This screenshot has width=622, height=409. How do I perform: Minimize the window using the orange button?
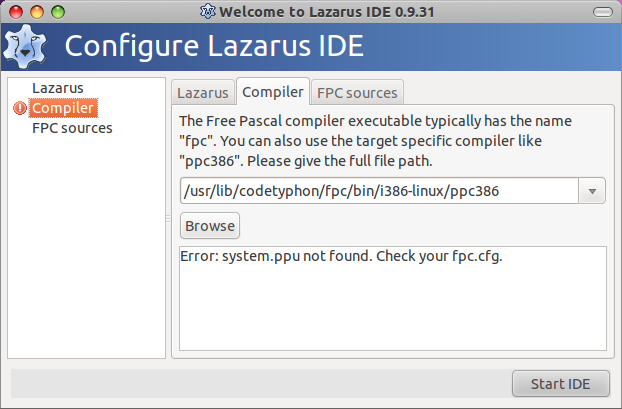click(x=37, y=12)
